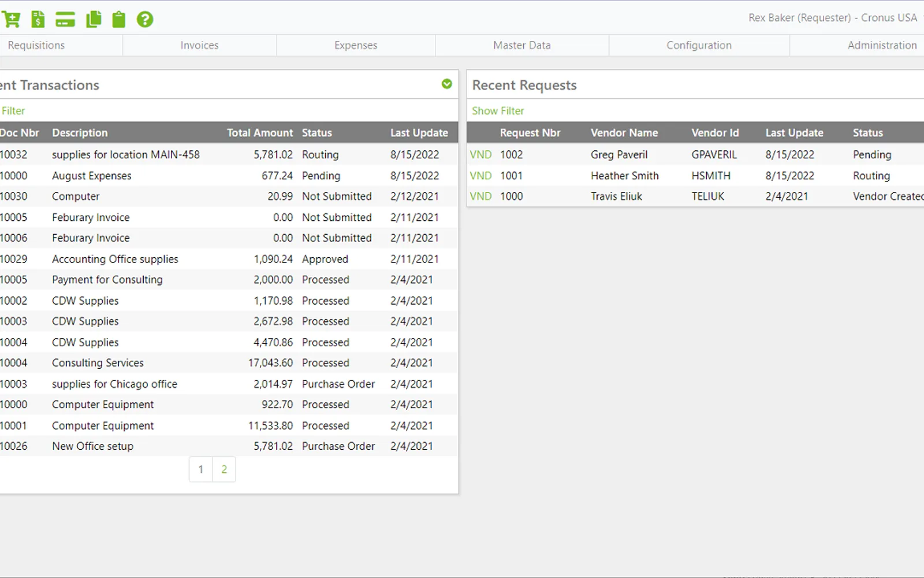The width and height of the screenshot is (924, 578).
Task: Click vendor name Heather Smith
Action: tap(625, 176)
